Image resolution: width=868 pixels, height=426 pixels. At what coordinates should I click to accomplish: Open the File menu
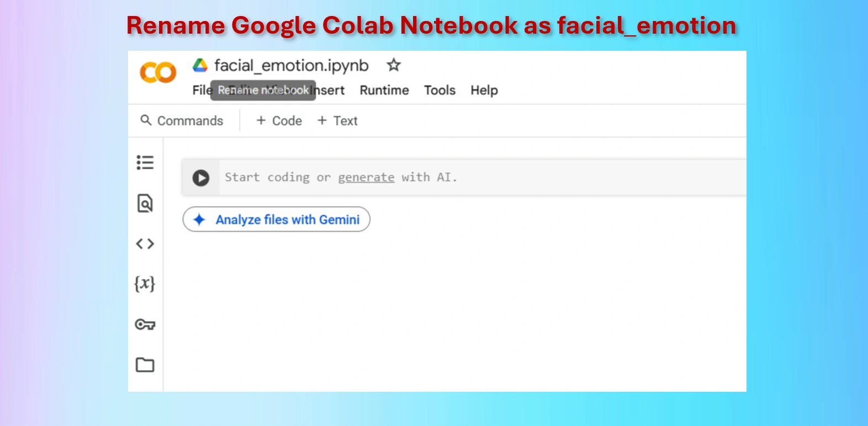coord(202,90)
